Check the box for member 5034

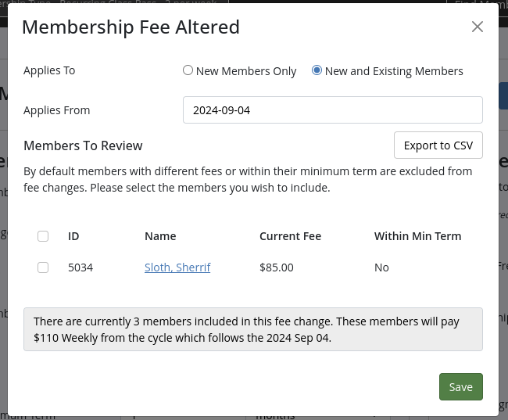click(43, 267)
